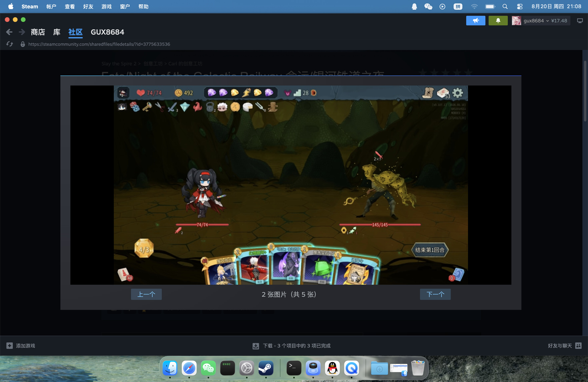Viewport: 588px width, 382px height.
Task: Click the enlarged game screenshot image
Action: [291, 185]
